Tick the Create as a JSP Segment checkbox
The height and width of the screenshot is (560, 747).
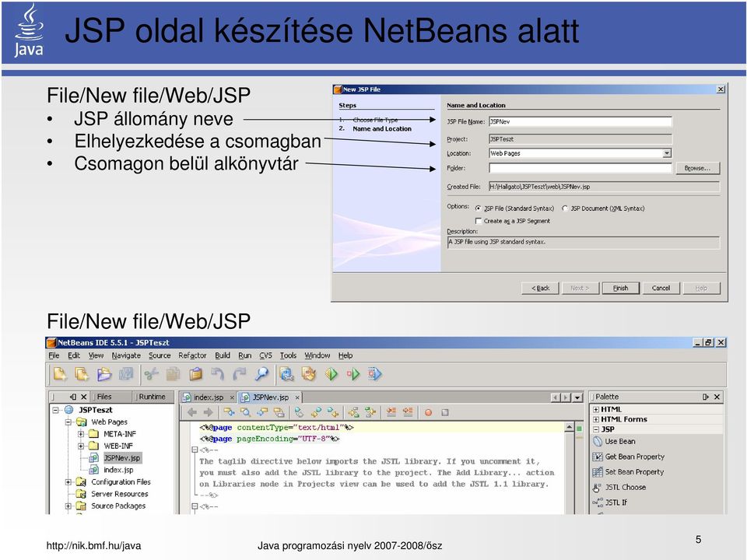[479, 221]
